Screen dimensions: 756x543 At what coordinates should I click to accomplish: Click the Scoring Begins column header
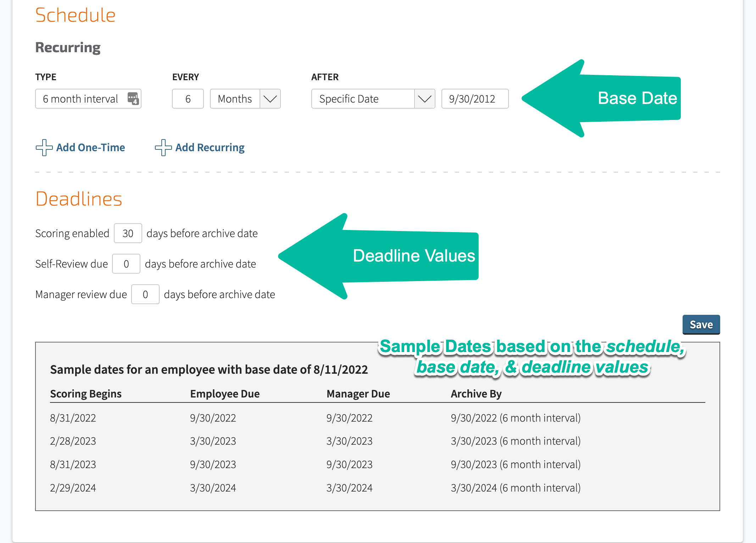86,394
